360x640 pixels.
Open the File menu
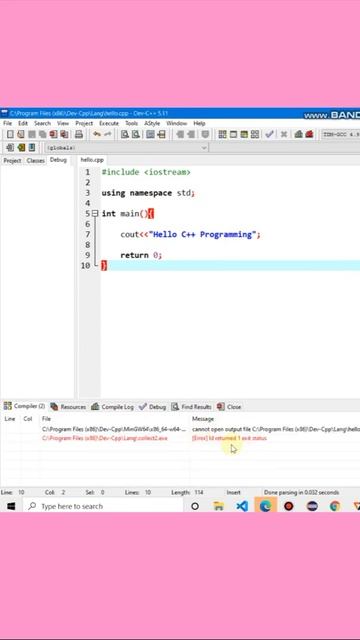pyautogui.click(x=7, y=123)
